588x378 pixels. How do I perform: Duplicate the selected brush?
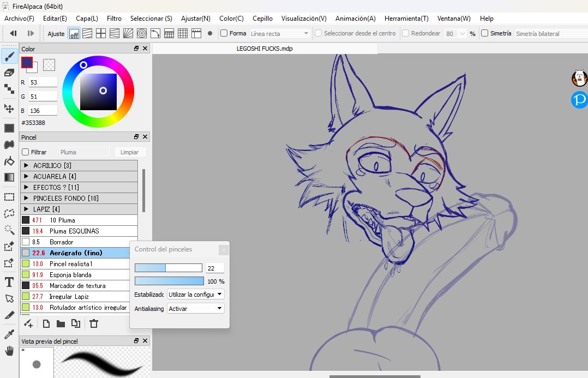pyautogui.click(x=76, y=323)
